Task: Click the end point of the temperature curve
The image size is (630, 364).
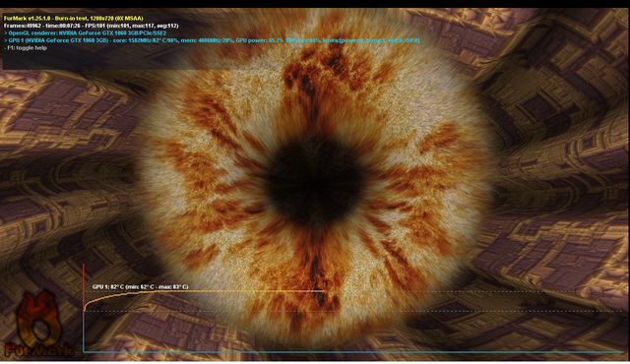Action: 324,290
